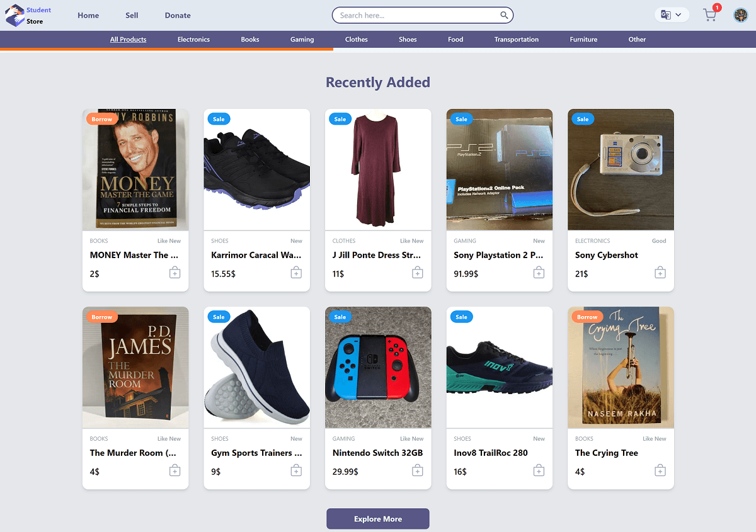Viewport: 756px width, 532px height.
Task: Click the search magnifier icon
Action: (505, 15)
